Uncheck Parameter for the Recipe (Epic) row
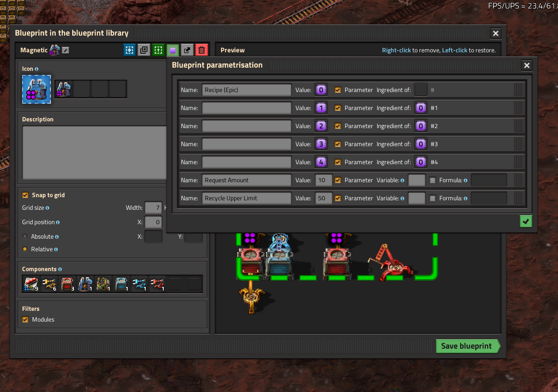Screen dimensions: 558x392 pyautogui.click(x=337, y=90)
